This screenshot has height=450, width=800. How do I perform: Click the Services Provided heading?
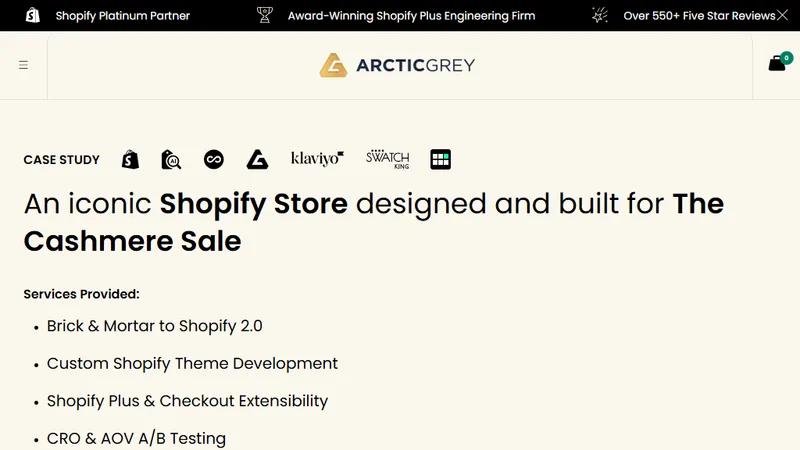click(x=82, y=294)
